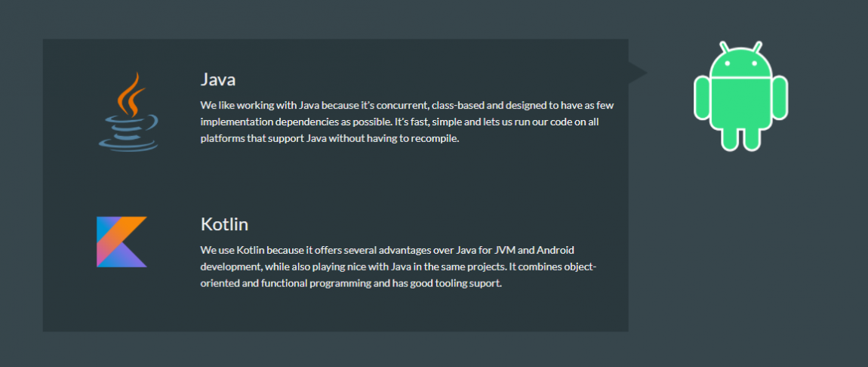Image resolution: width=868 pixels, height=367 pixels.
Task: Click the Android robot's right arm
Action: coord(780,97)
